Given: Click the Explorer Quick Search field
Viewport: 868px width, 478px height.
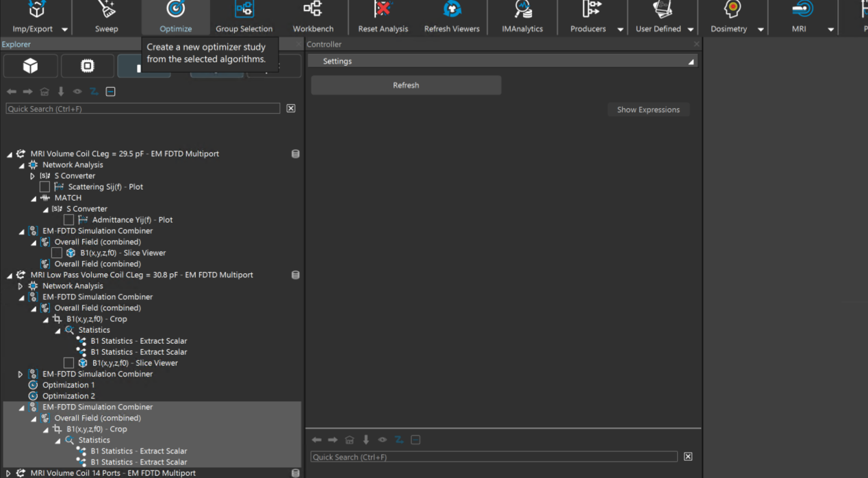Looking at the screenshot, I should tap(142, 109).
